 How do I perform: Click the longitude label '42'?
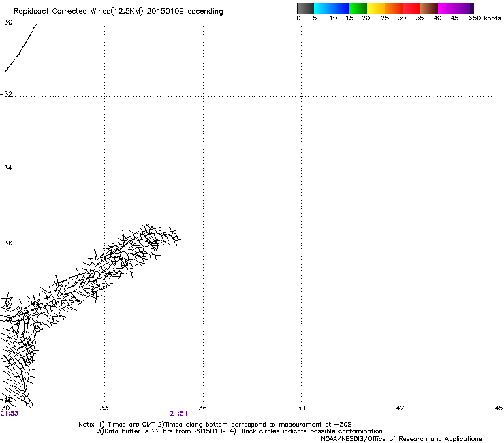(x=400, y=408)
